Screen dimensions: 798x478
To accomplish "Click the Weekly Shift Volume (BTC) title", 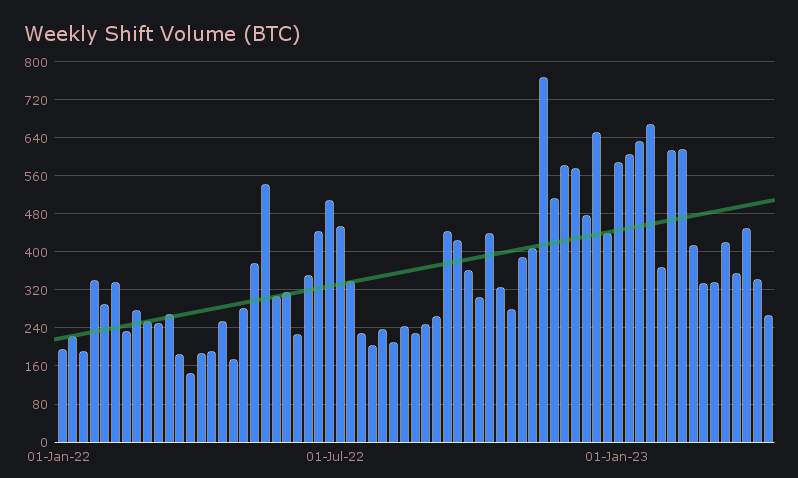I will point(162,34).
